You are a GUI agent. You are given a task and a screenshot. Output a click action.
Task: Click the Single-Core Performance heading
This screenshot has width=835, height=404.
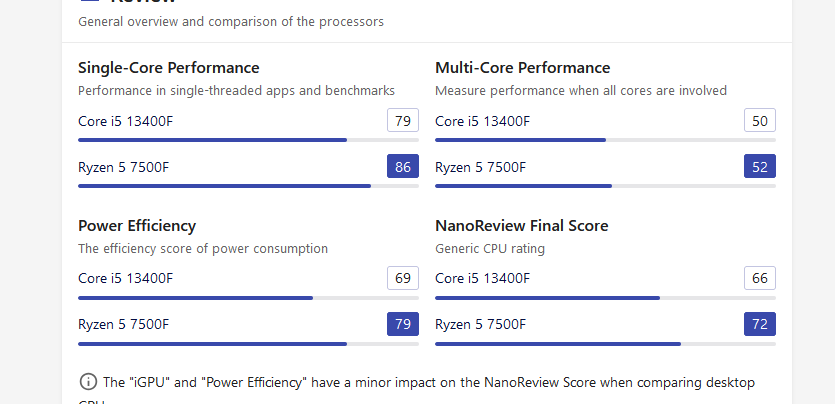pyautogui.click(x=168, y=68)
